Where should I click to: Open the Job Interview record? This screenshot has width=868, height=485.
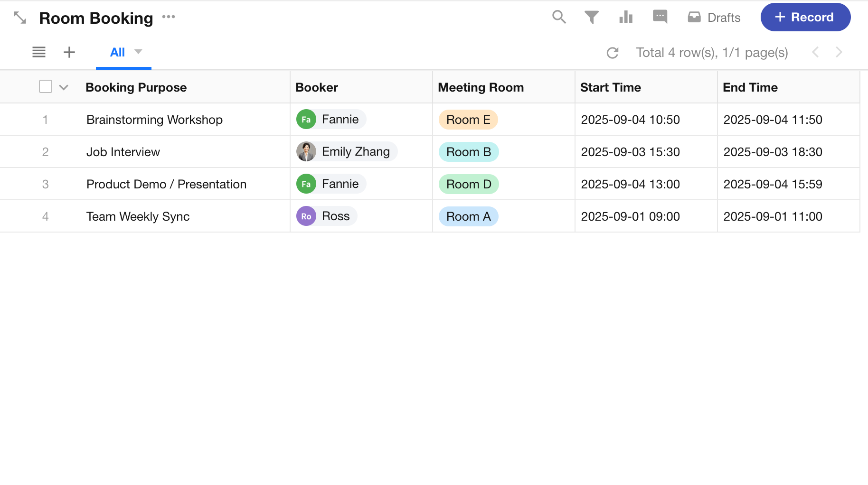tap(123, 152)
